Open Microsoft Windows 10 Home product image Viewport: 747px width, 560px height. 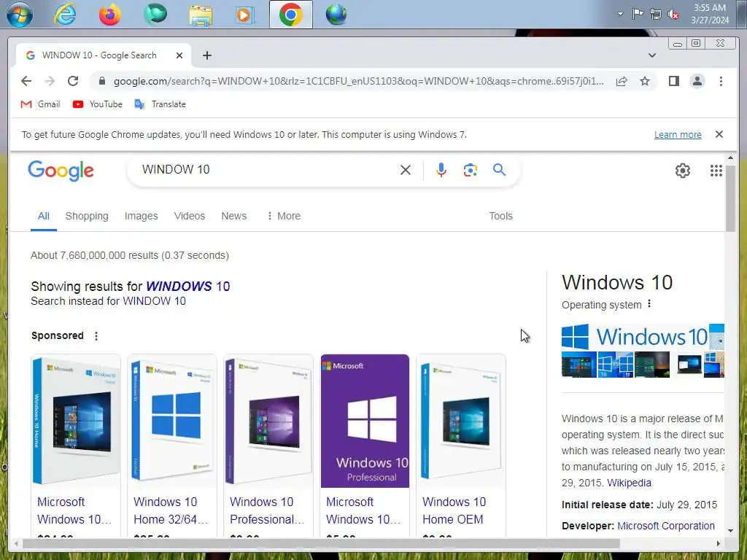pyautogui.click(x=76, y=421)
